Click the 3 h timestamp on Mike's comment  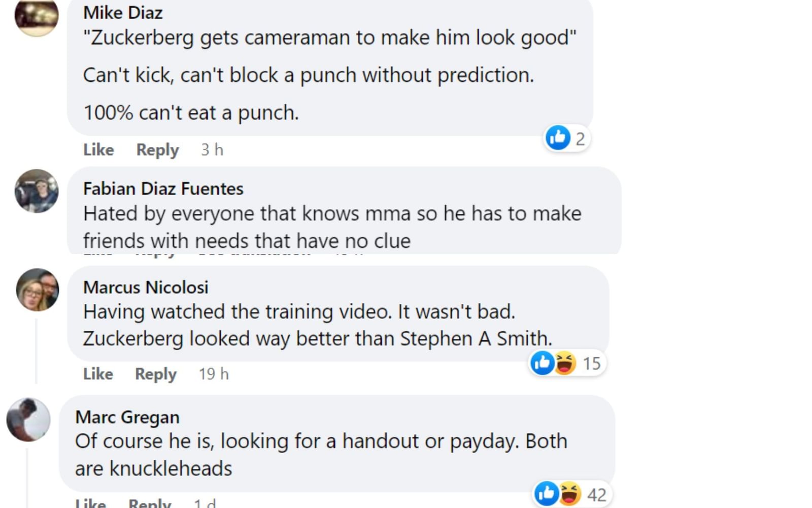[x=212, y=150]
